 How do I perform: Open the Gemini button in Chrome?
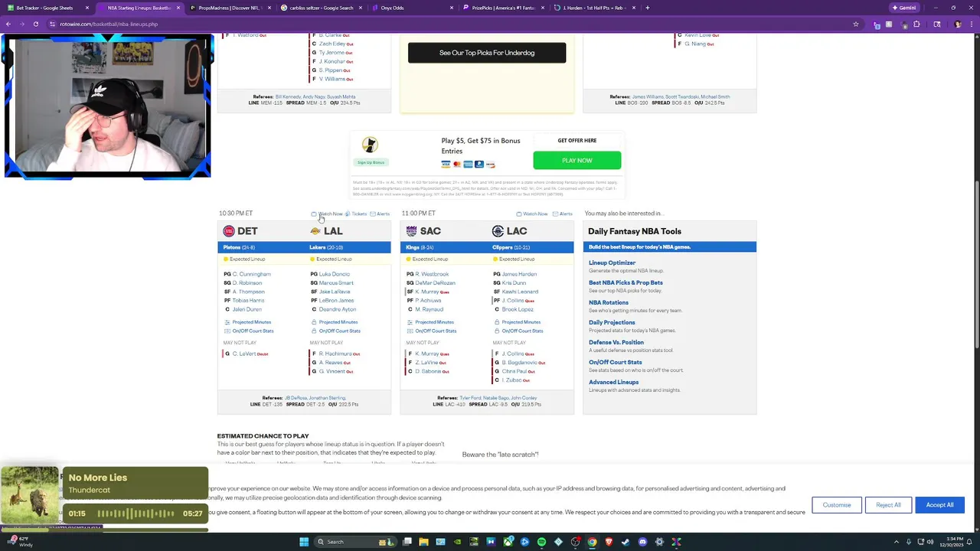coord(903,8)
